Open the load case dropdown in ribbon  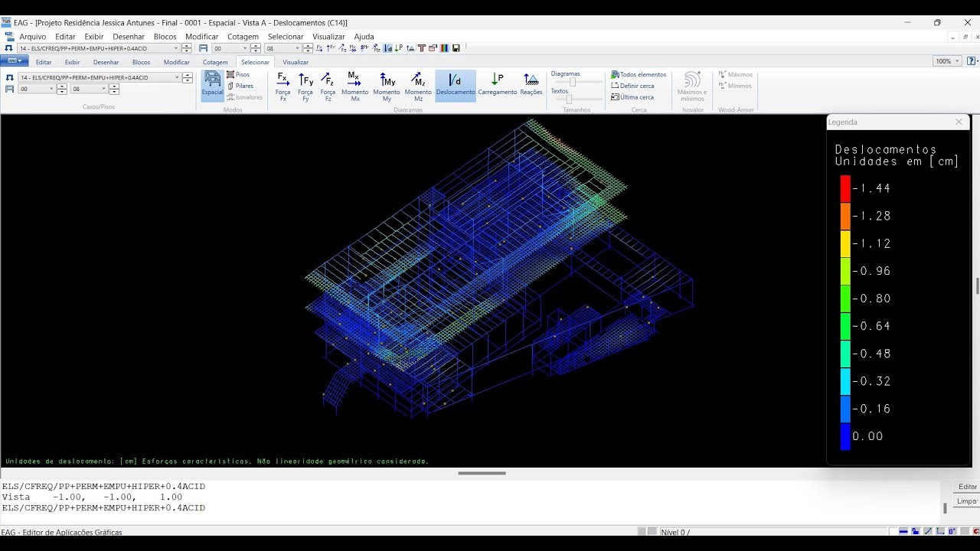click(x=177, y=77)
